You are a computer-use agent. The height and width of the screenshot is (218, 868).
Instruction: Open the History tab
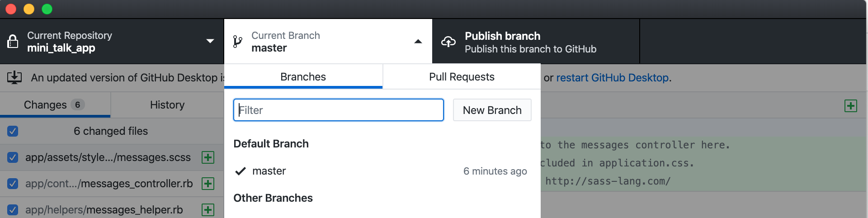(167, 105)
